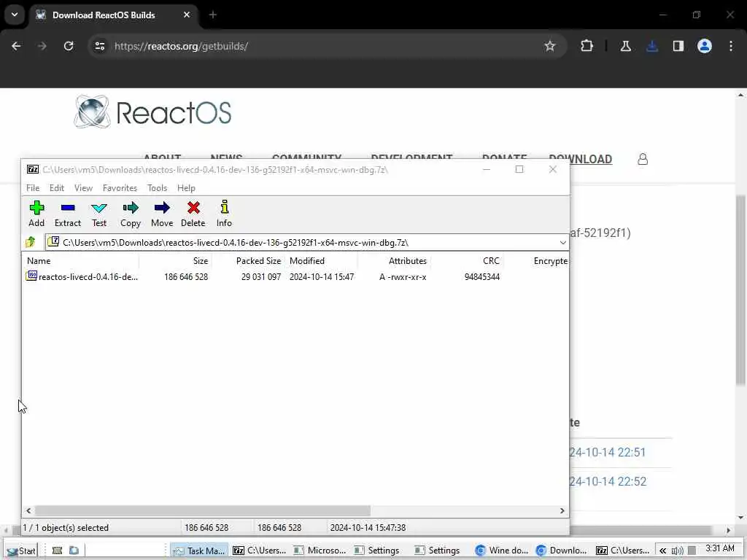Expand hidden tray icons chevron
The height and width of the screenshot is (560, 747).
[662, 551]
